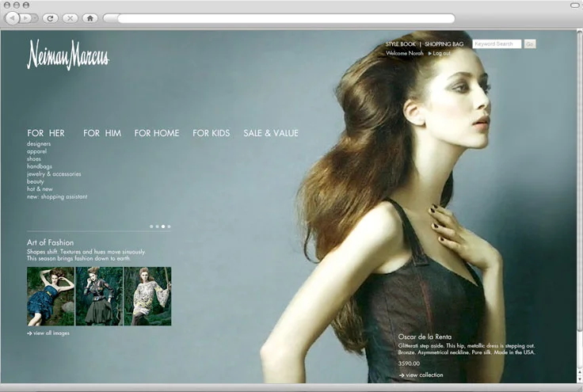The image size is (583, 392).
Task: Open the FOR HER menu
Action: coord(46,133)
